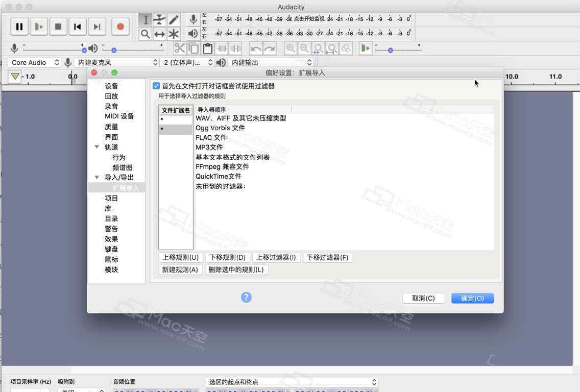Select 回放 in preferences sidebar
This screenshot has width=580, height=392.
click(111, 96)
